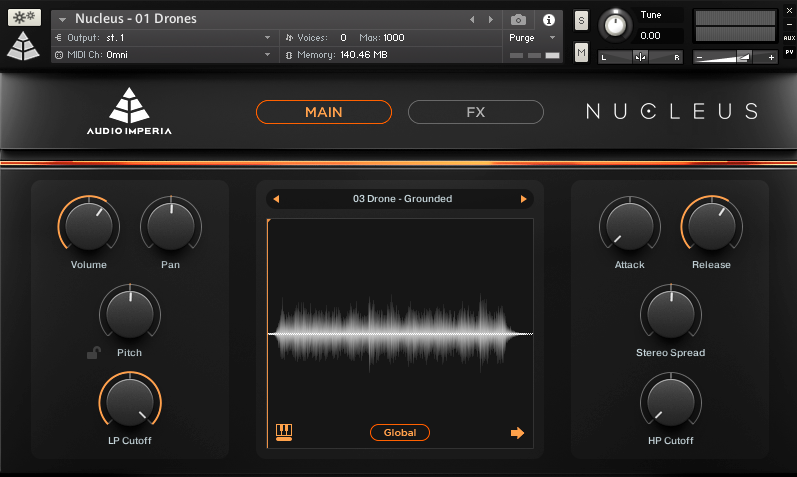Screen dimensions: 797x477
Task: Increase volume with the plus button
Action: pyautogui.click(x=771, y=57)
